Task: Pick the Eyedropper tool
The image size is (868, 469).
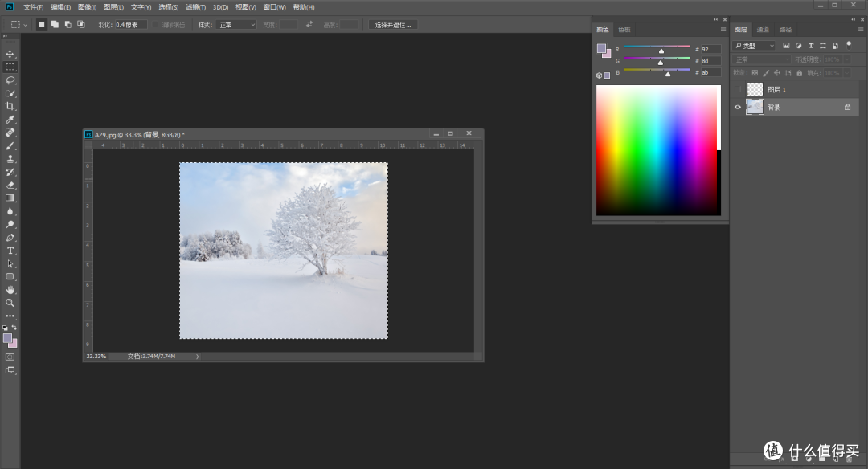Action: point(10,119)
